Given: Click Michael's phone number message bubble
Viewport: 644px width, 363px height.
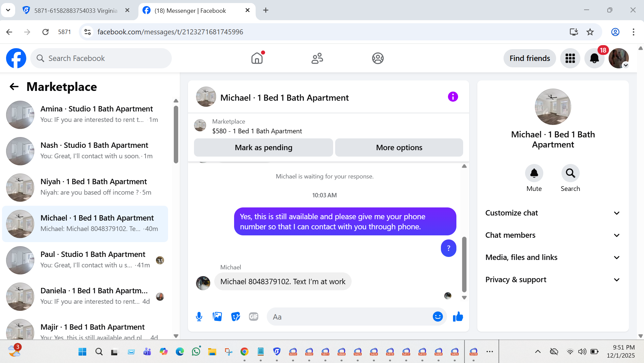Looking at the screenshot, I should [283, 282].
